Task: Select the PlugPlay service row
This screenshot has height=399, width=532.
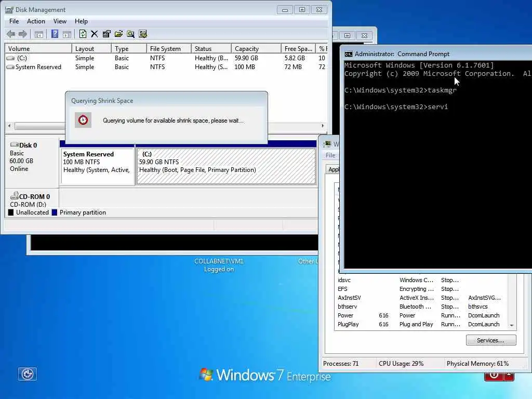Action: tap(421, 324)
